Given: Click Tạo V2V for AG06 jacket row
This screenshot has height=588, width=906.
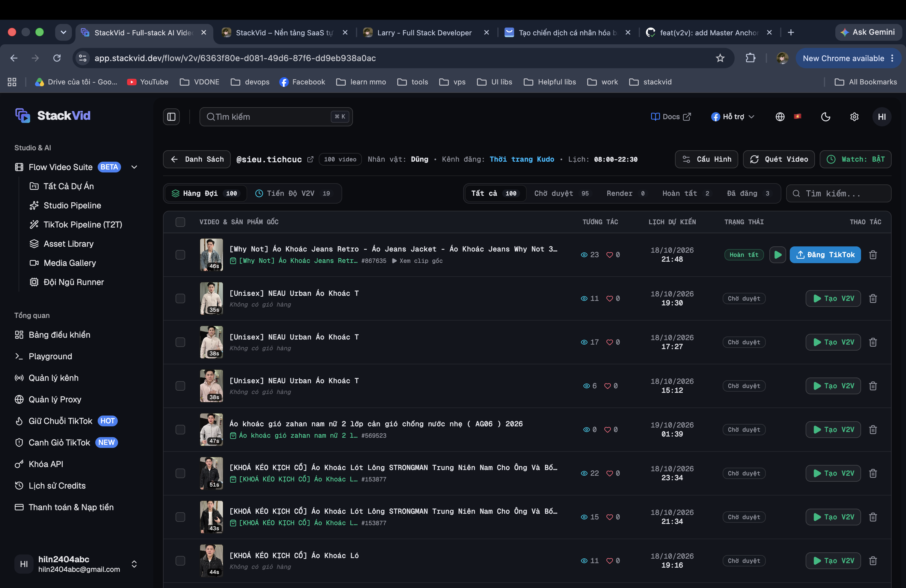Looking at the screenshot, I should pyautogui.click(x=833, y=430).
